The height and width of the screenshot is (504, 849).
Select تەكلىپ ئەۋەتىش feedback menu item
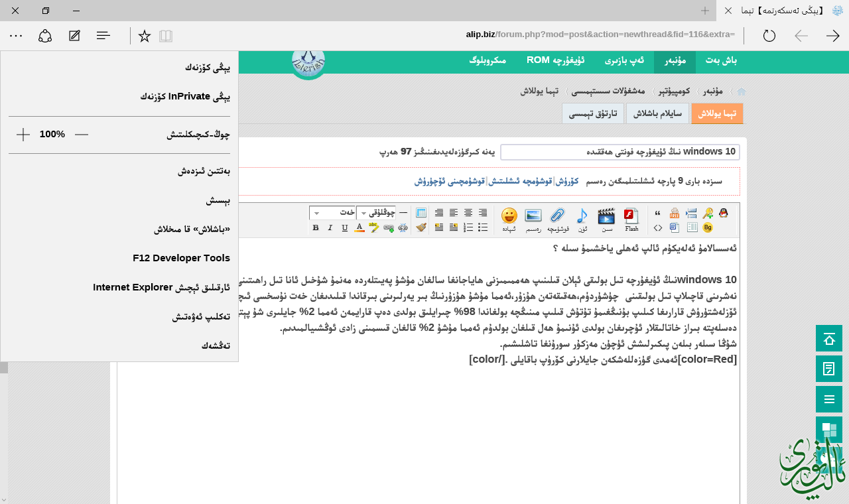pos(119,316)
